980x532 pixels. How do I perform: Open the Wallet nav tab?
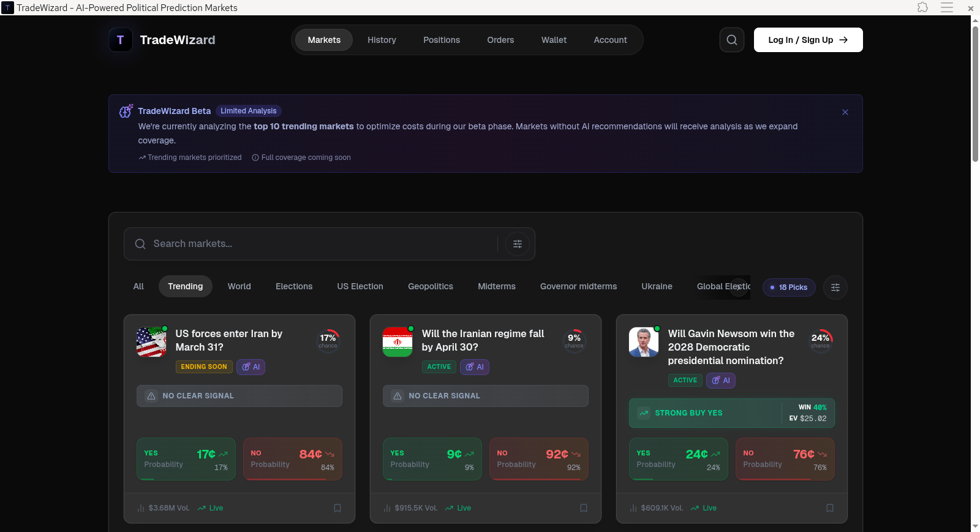[554, 40]
